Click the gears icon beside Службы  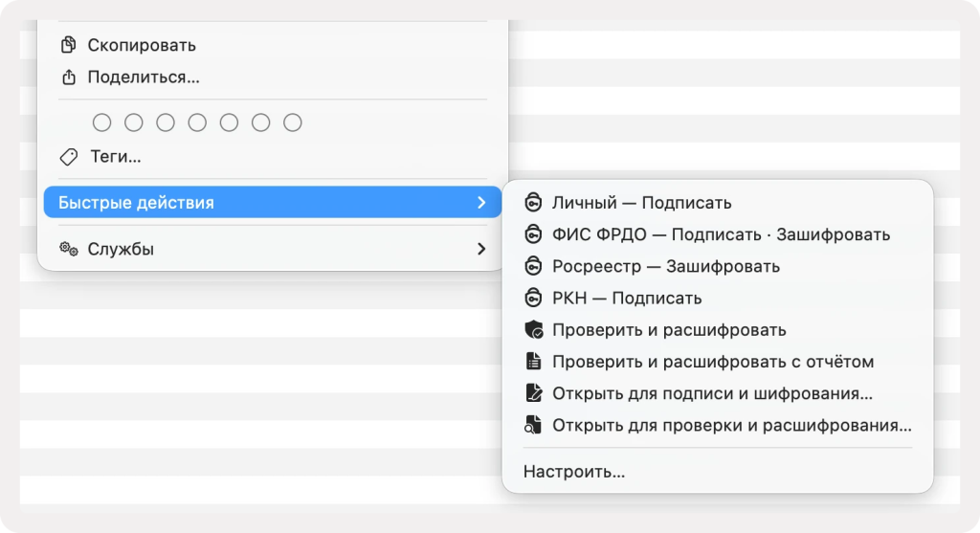[69, 250]
